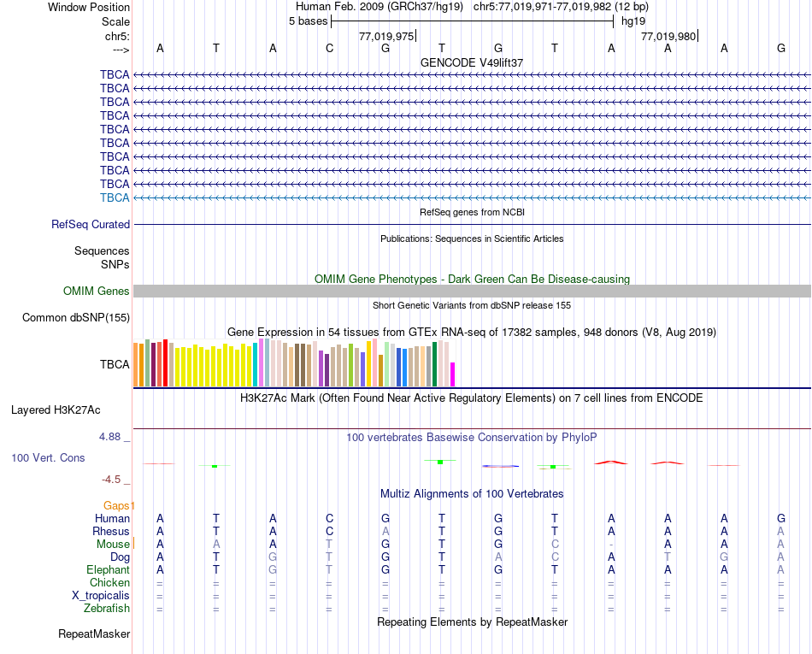Click the Rhesus species label
The width and height of the screenshot is (812, 654).
click(x=111, y=531)
